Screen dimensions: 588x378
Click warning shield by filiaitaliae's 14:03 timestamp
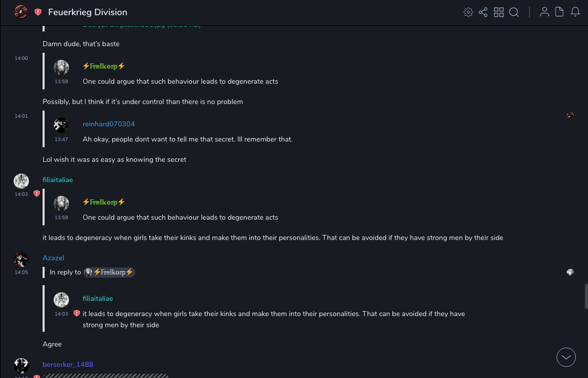pyautogui.click(x=36, y=194)
